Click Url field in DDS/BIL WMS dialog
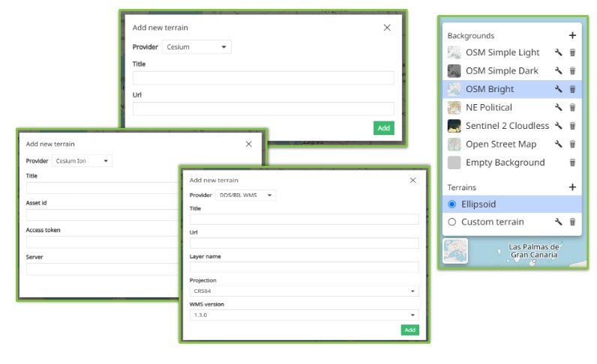This screenshot has height=364, width=597. tap(304, 243)
